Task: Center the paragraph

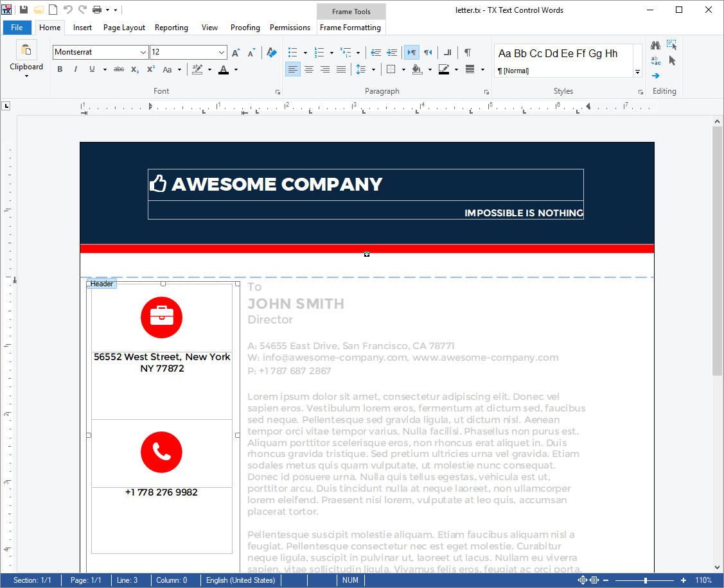Action: (x=309, y=69)
